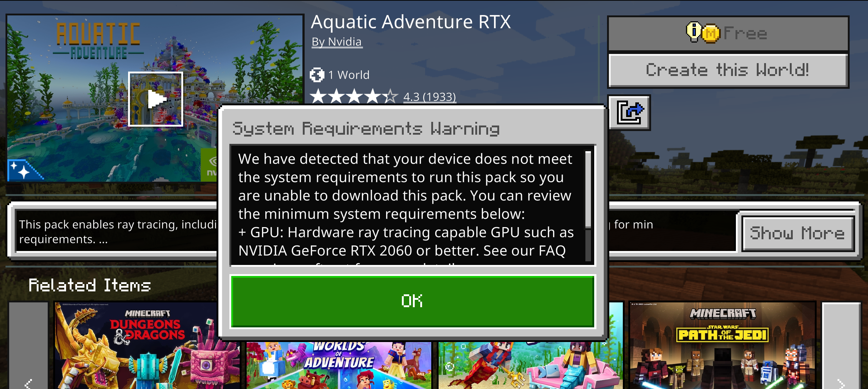Click Create this World! button
Image resolution: width=868 pixels, height=389 pixels.
[728, 70]
